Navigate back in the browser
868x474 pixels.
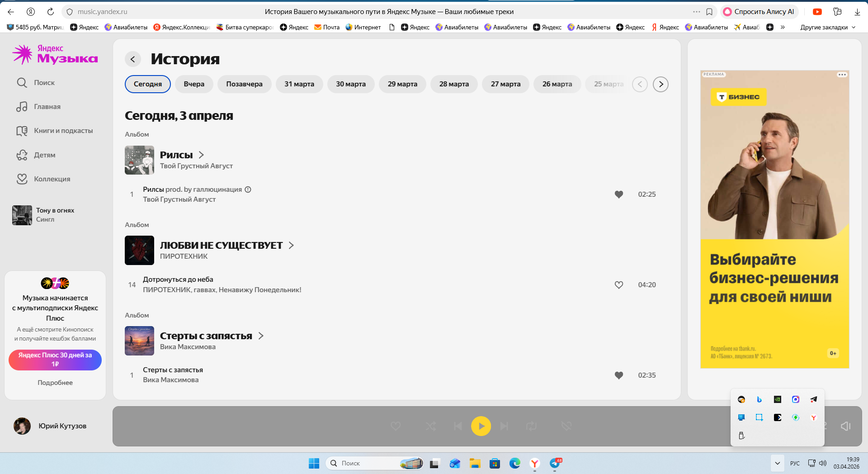point(11,12)
